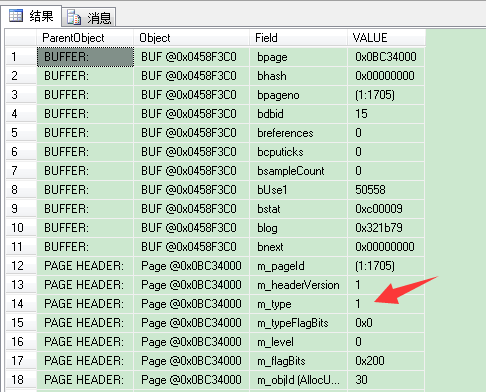Select the Field column header
This screenshot has width=486, height=392.
pyautogui.click(x=298, y=38)
